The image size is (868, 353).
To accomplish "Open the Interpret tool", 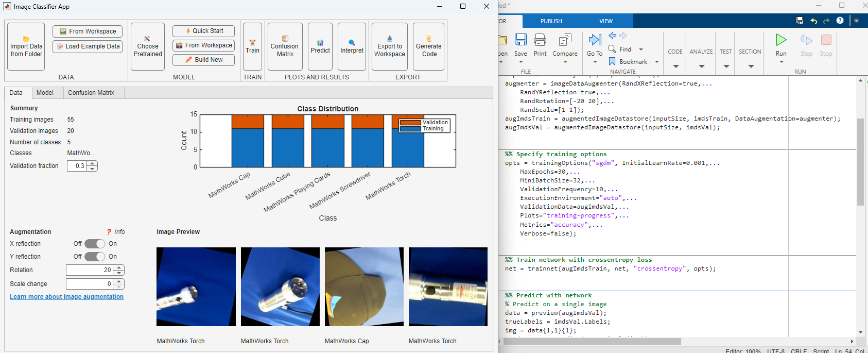I will click(x=352, y=43).
